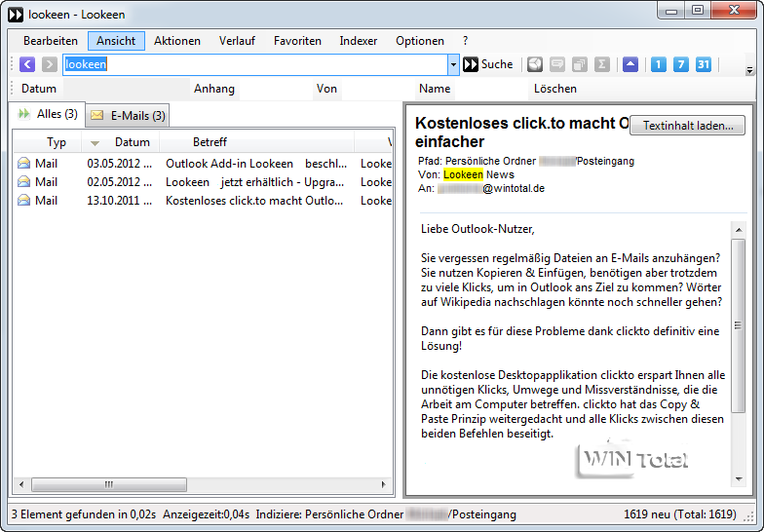The image size is (764, 532).
Task: Click into the search field containing lookeen
Action: [255, 64]
